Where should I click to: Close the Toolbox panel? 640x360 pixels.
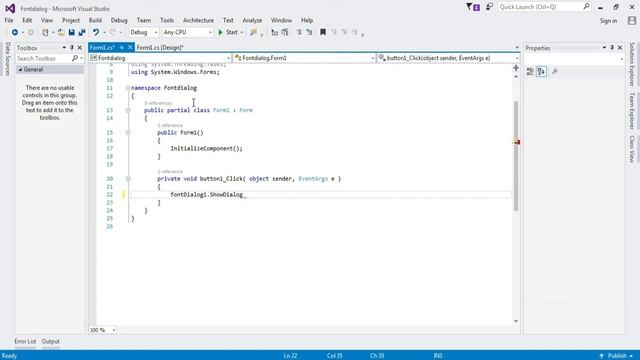pos(80,48)
